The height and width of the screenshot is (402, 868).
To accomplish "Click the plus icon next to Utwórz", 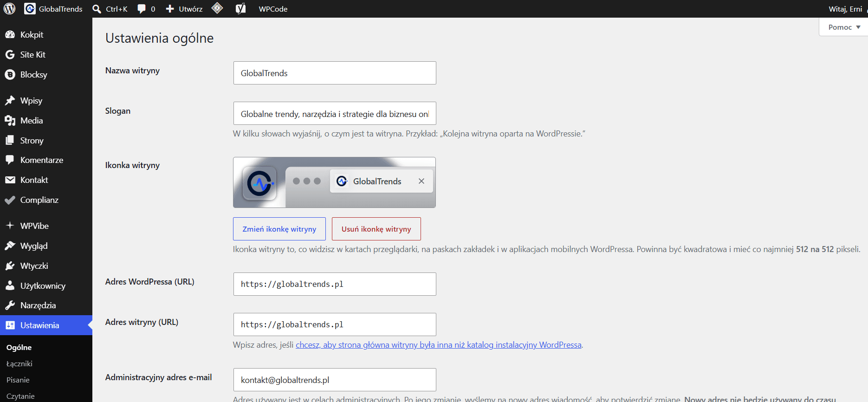I will click(170, 9).
